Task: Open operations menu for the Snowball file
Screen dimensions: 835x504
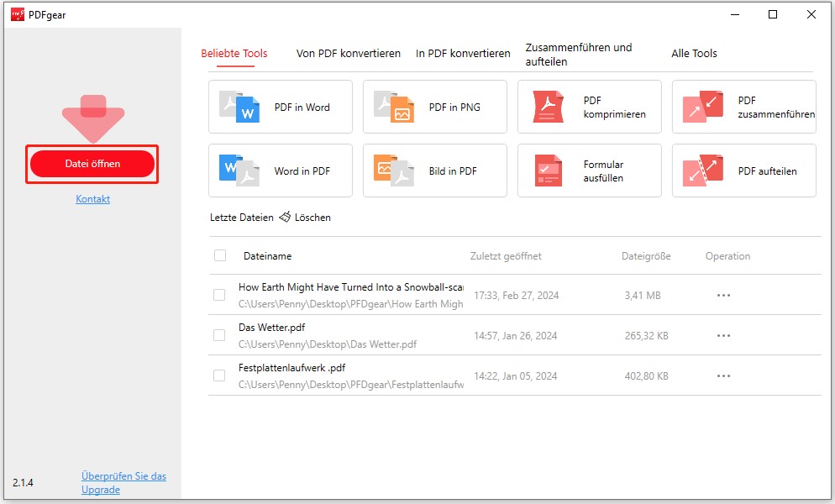Action: (x=723, y=295)
